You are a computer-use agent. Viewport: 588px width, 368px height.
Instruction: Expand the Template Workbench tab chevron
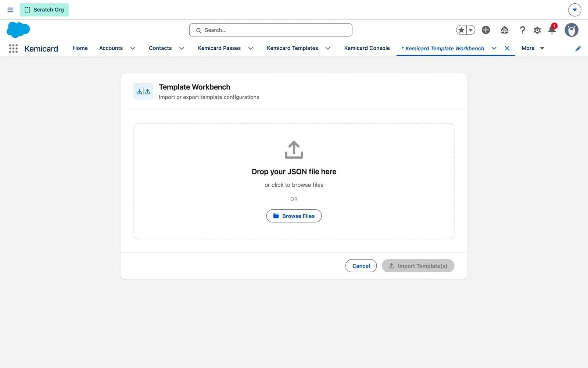click(x=494, y=48)
